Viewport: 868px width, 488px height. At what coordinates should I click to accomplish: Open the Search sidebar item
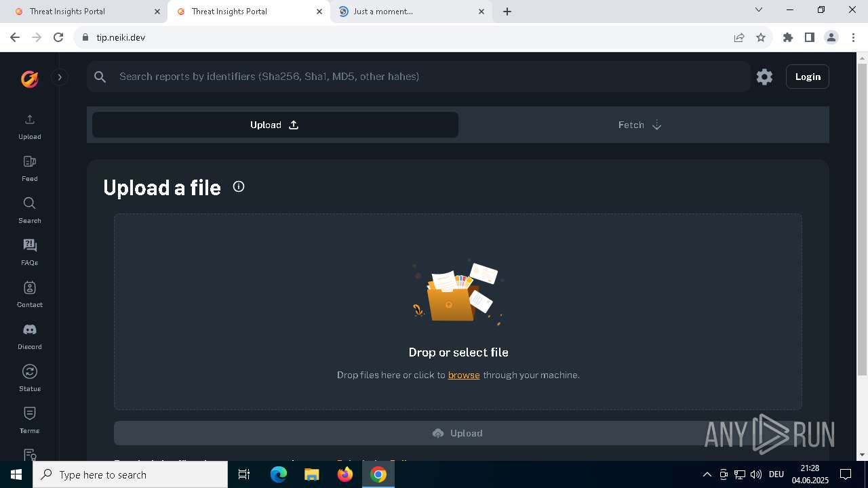29,211
